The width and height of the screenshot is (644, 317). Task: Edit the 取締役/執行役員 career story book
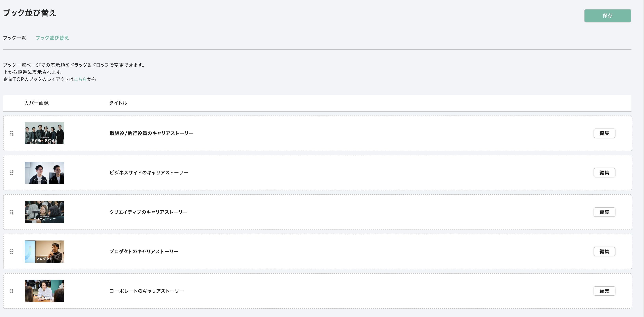pyautogui.click(x=604, y=133)
